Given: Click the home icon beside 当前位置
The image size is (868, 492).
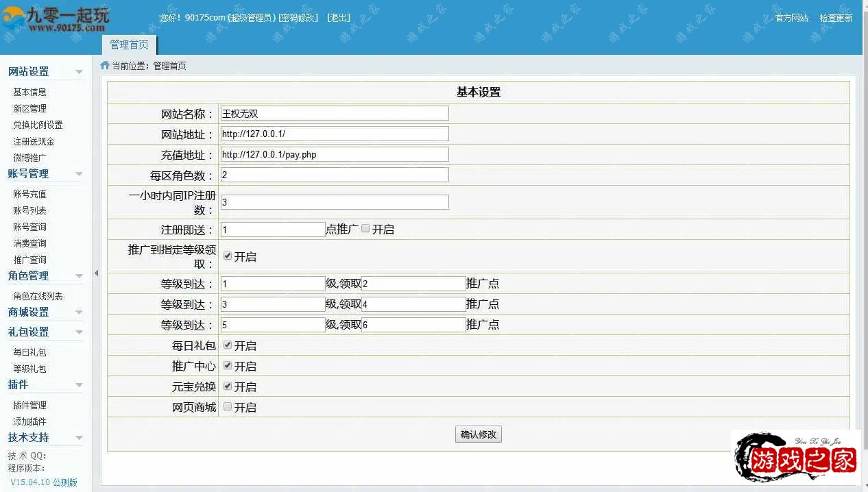Looking at the screenshot, I should (105, 66).
